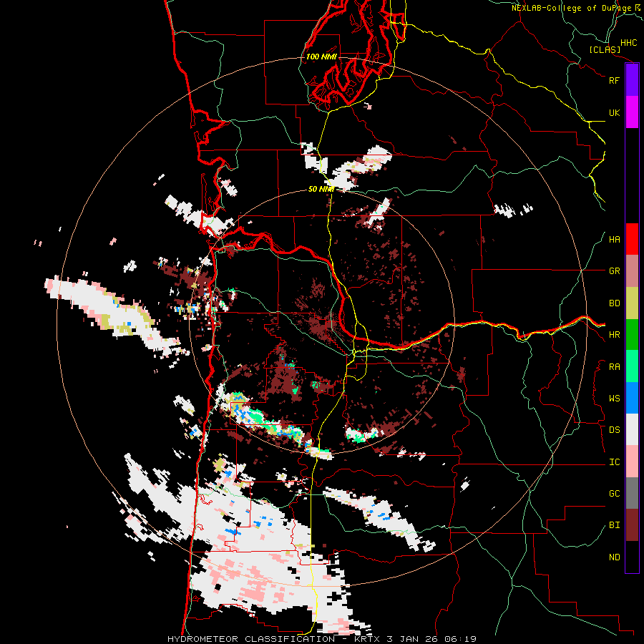644x644 pixels.
Task: Click the 100 NMI range ring label
Action: click(321, 57)
